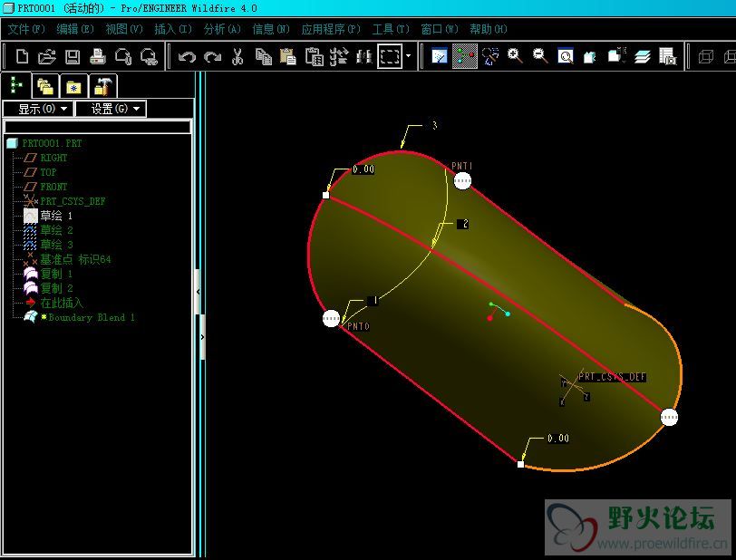Click the model tree search field
This screenshot has height=560, width=736.
[98, 127]
